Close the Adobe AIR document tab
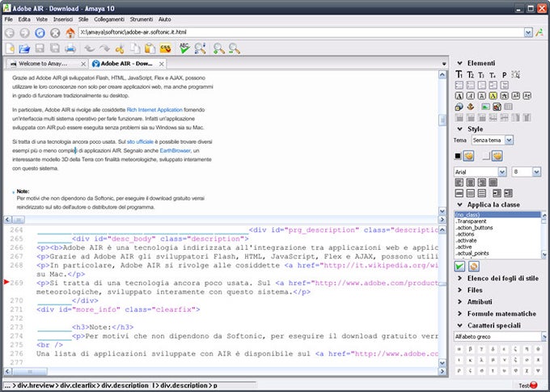The height and width of the screenshot is (392, 550). pyautogui.click(x=161, y=64)
